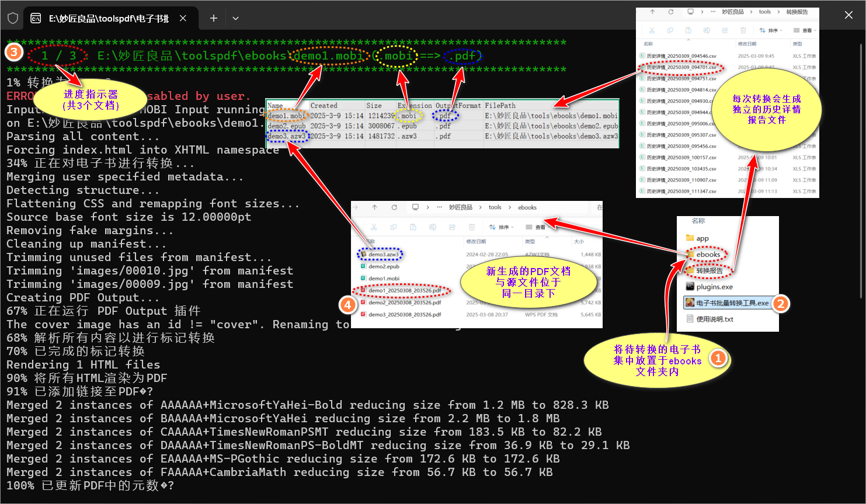Open the 查看 view dropdown in ebooks window
This screenshot has height=504, width=866.
pyautogui.click(x=540, y=227)
